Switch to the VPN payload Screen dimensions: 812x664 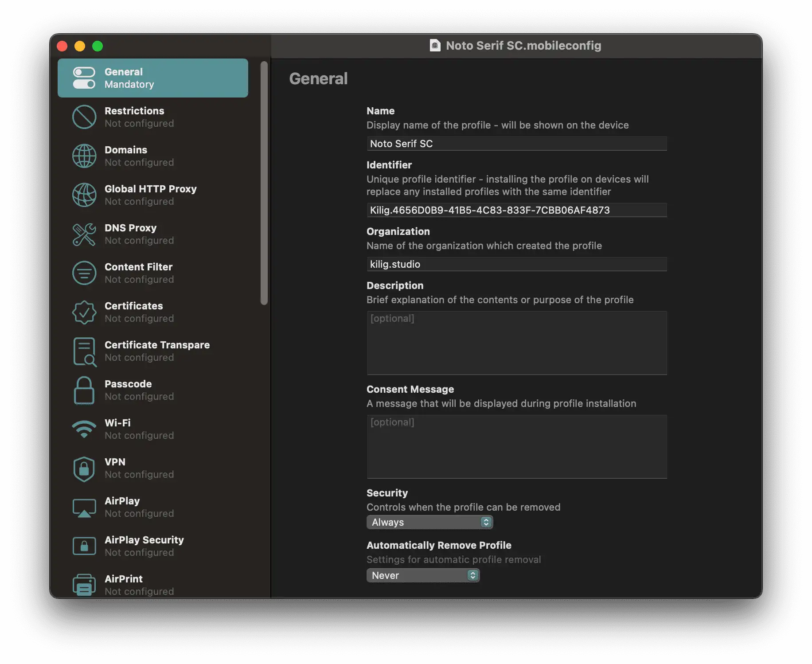[153, 468]
